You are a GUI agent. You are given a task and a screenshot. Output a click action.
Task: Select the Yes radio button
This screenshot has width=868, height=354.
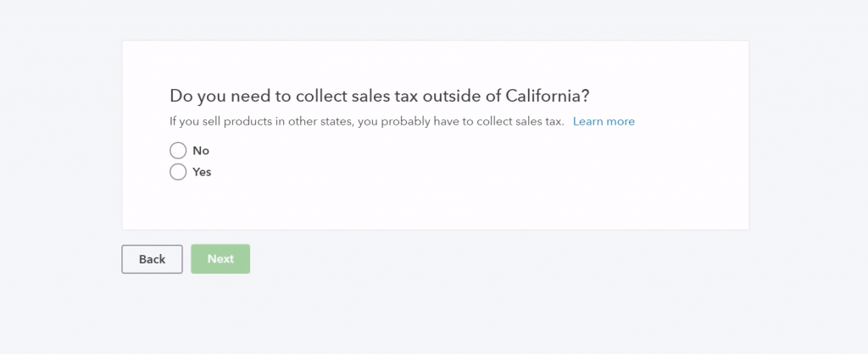178,172
